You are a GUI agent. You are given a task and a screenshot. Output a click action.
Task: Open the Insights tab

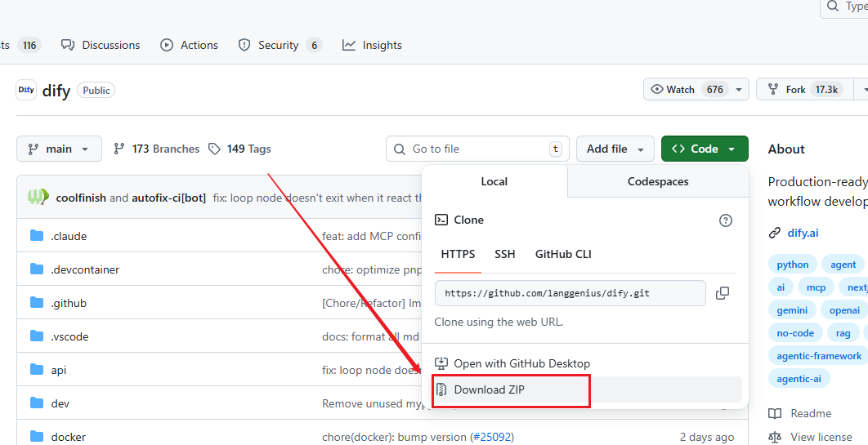[x=372, y=46]
